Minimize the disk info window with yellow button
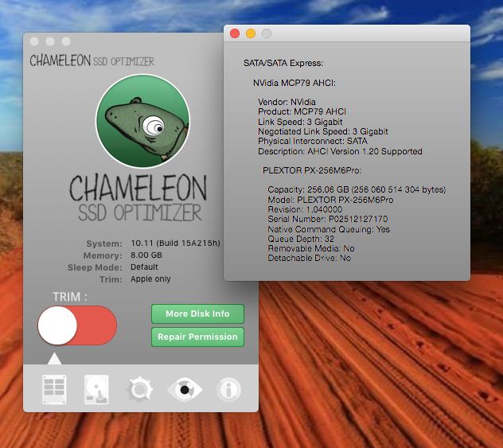 point(251,33)
